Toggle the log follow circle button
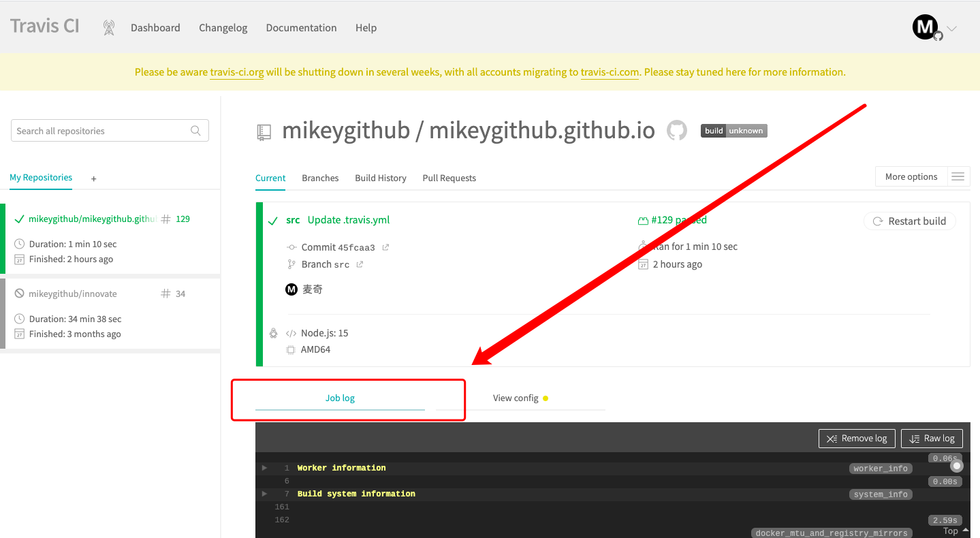This screenshot has width=980, height=538. [x=957, y=466]
